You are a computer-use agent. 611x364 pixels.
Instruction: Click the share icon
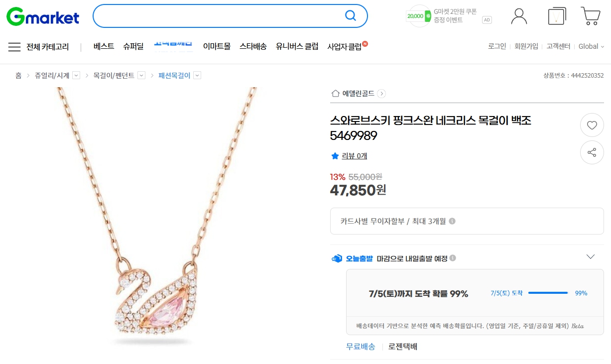point(592,152)
